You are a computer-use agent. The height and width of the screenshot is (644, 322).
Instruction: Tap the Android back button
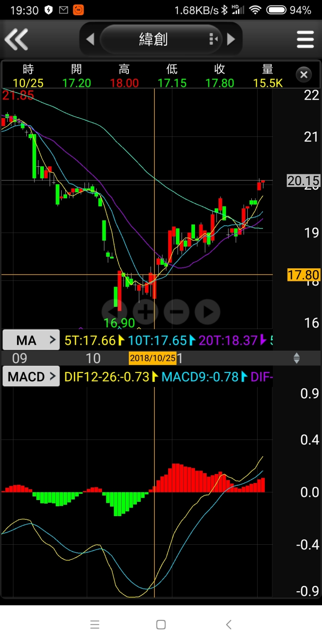[229, 625]
